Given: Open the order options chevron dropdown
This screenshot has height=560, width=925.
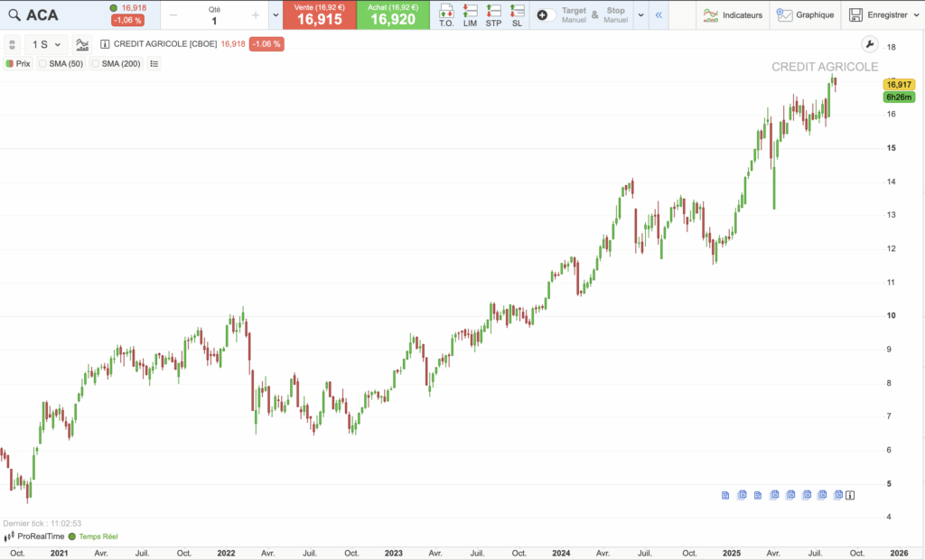Looking at the screenshot, I should [641, 14].
